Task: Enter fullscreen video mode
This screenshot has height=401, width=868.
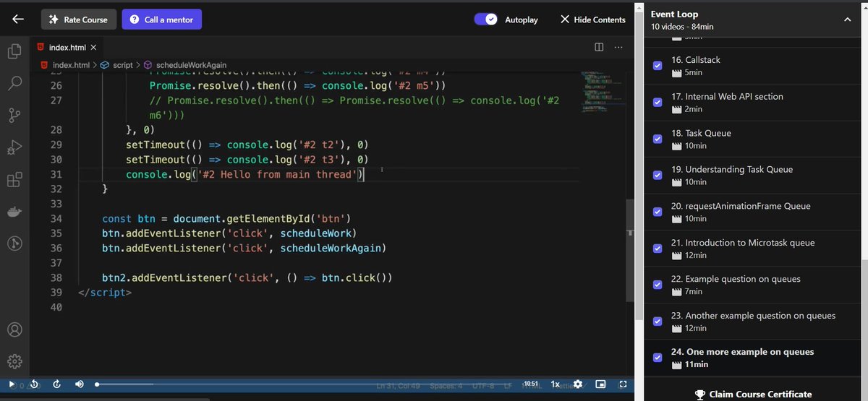Action: [x=623, y=385]
